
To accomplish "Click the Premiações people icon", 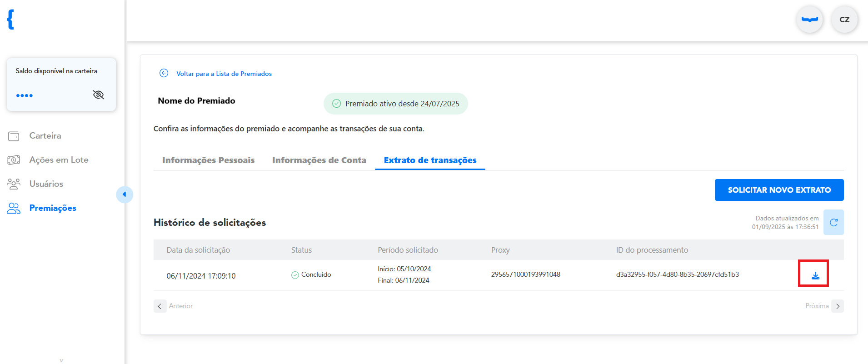I will (14, 208).
